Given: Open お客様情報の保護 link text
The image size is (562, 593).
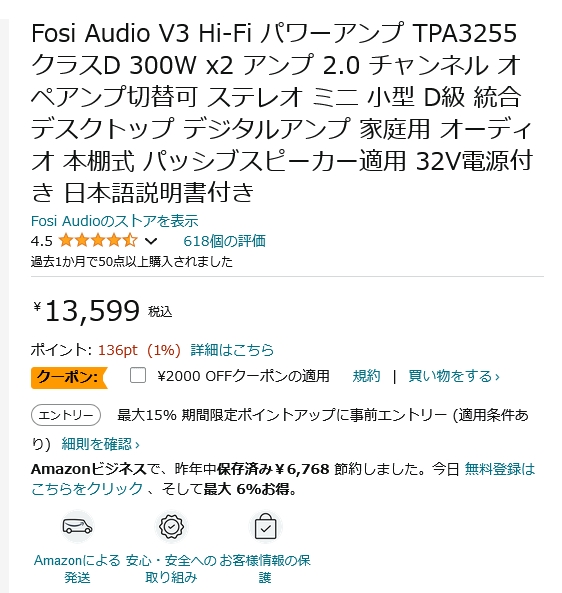Looking at the screenshot, I should pos(265,569).
